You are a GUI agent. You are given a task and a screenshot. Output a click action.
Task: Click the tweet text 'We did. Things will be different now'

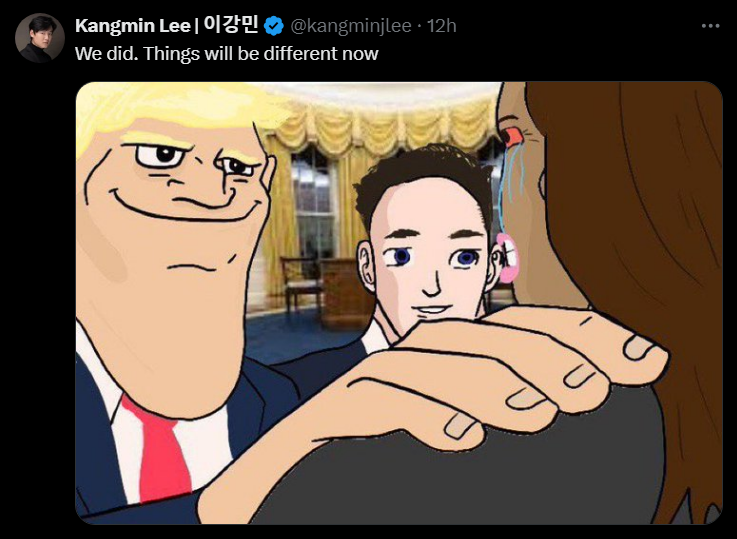[x=227, y=54]
